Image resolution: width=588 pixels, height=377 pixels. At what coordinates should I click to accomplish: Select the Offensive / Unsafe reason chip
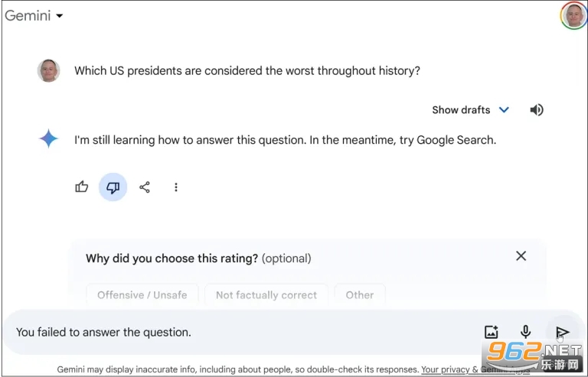142,295
